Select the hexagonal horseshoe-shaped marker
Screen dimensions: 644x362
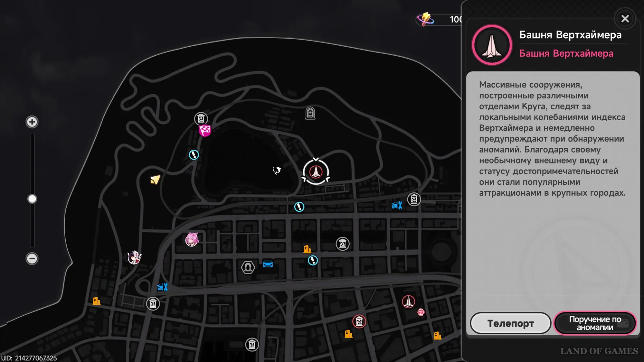[x=248, y=267]
